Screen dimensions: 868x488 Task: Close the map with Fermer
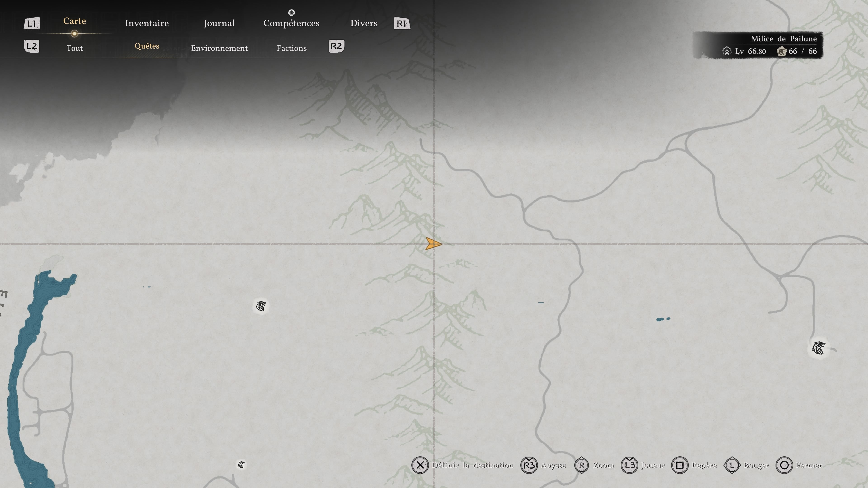coord(809,465)
